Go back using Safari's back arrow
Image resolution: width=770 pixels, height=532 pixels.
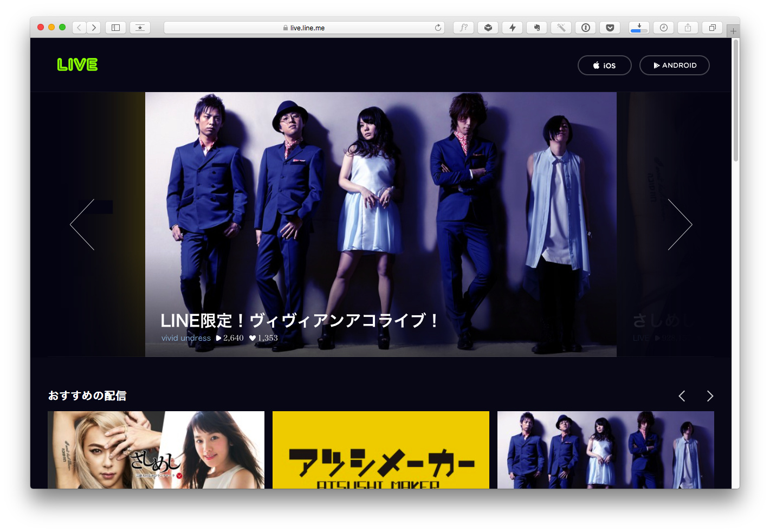point(79,28)
